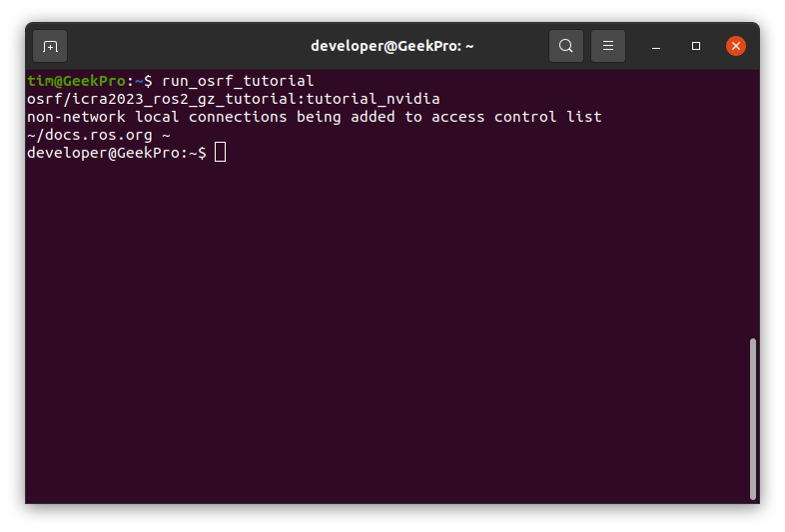
Task: Click the word tutorial_nvidia
Action: point(369,99)
